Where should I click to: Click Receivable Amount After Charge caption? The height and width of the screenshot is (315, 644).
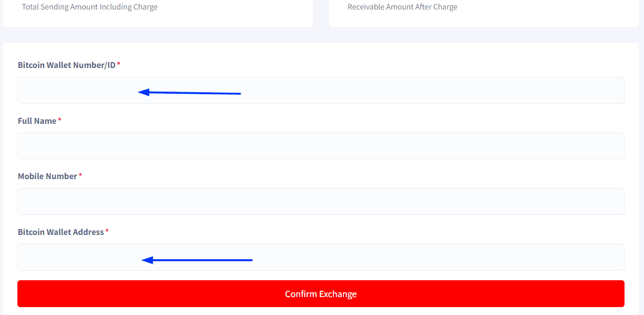[402, 7]
